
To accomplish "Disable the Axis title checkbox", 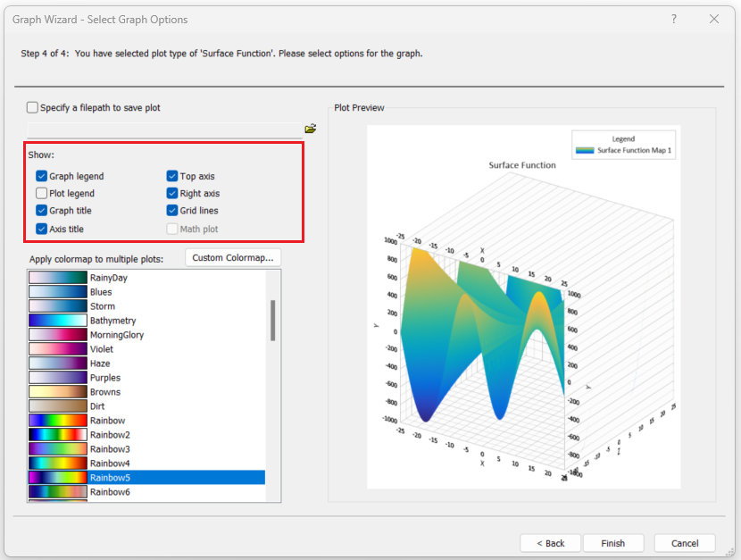I will point(42,230).
